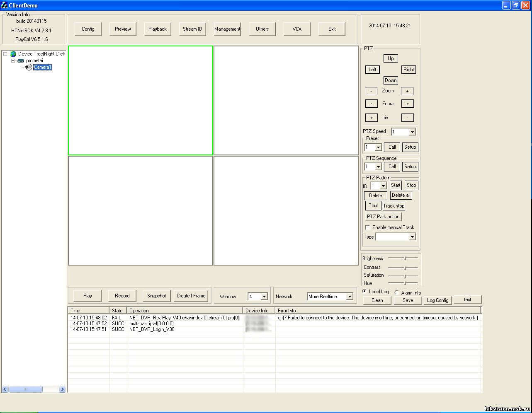Image resolution: width=532 pixels, height=413 pixels.
Task: Click Iris plus button
Action: tap(372, 118)
